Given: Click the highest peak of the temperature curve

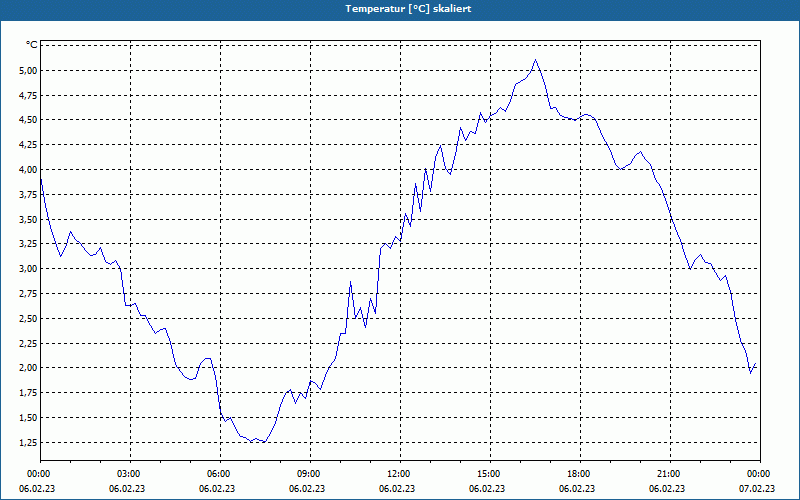Looking at the screenshot, I should (536, 60).
